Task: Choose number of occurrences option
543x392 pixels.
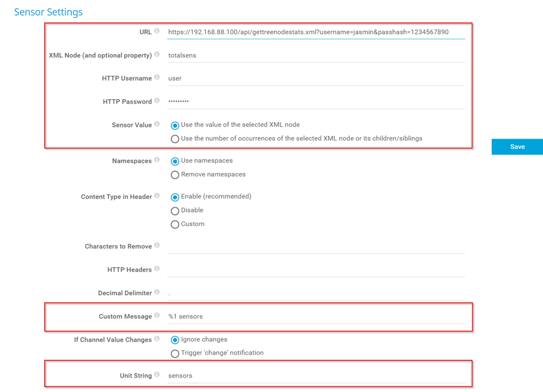Action: pos(175,139)
